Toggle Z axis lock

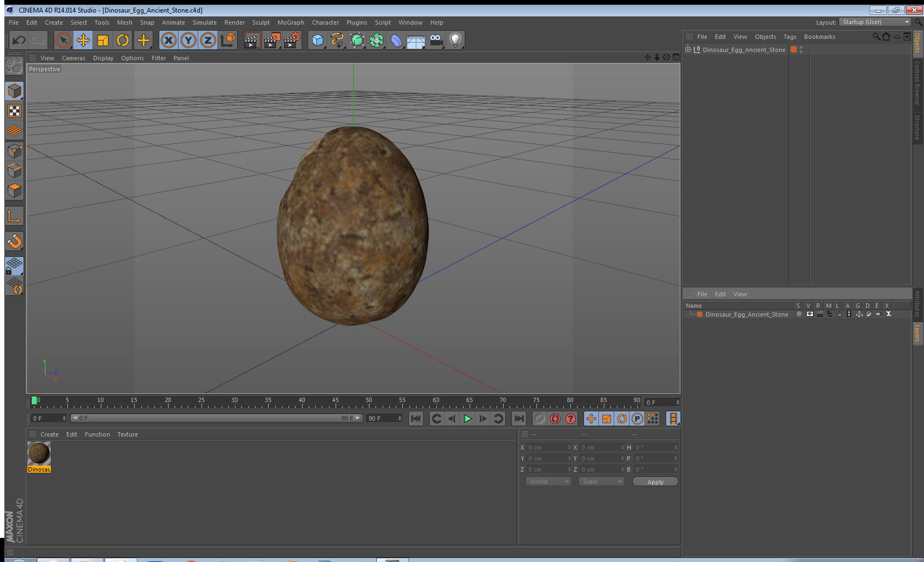pos(208,40)
